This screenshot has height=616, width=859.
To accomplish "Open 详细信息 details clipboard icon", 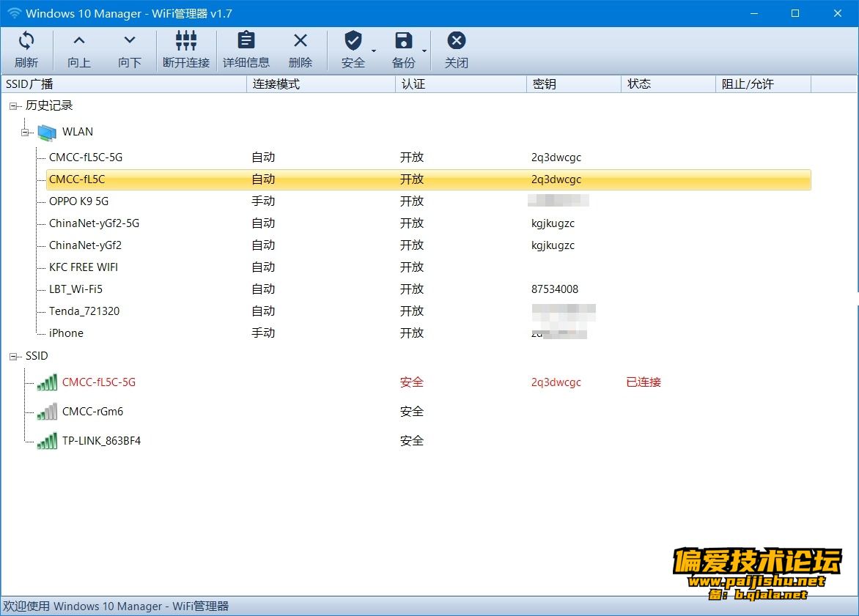I will 246,40.
